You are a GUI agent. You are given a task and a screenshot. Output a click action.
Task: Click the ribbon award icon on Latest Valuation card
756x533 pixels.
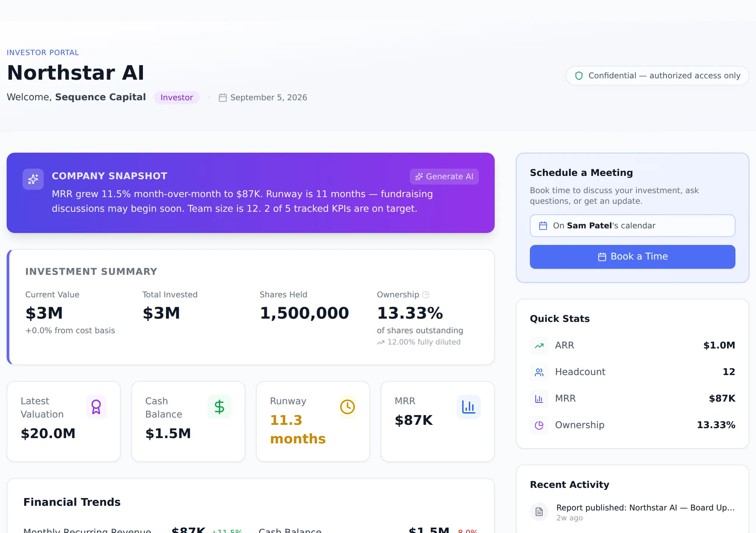96,407
